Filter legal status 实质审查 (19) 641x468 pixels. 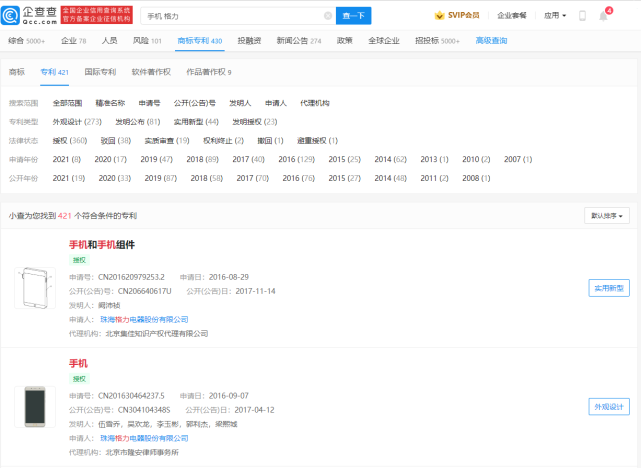coord(167,141)
